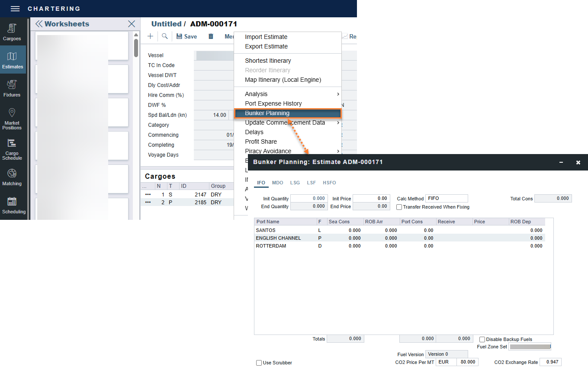This screenshot has height=370, width=588.
Task: Open the Cargo Schedule module
Action: (x=12, y=149)
